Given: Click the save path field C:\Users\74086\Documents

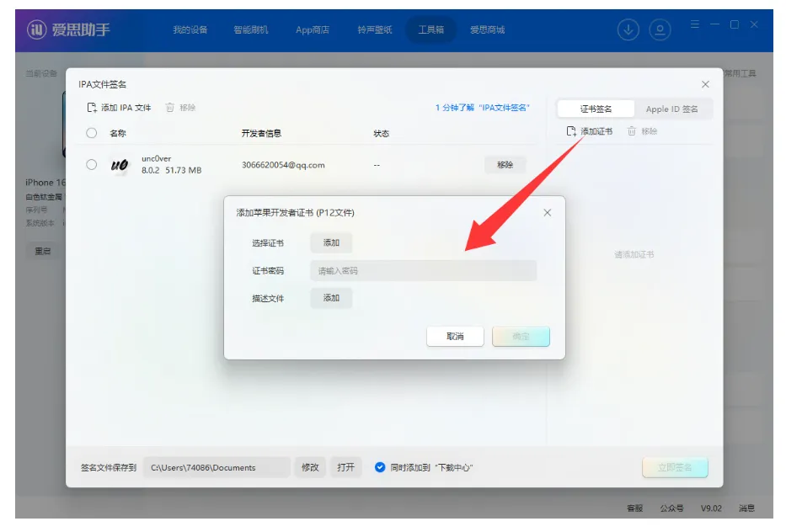Looking at the screenshot, I should point(217,467).
